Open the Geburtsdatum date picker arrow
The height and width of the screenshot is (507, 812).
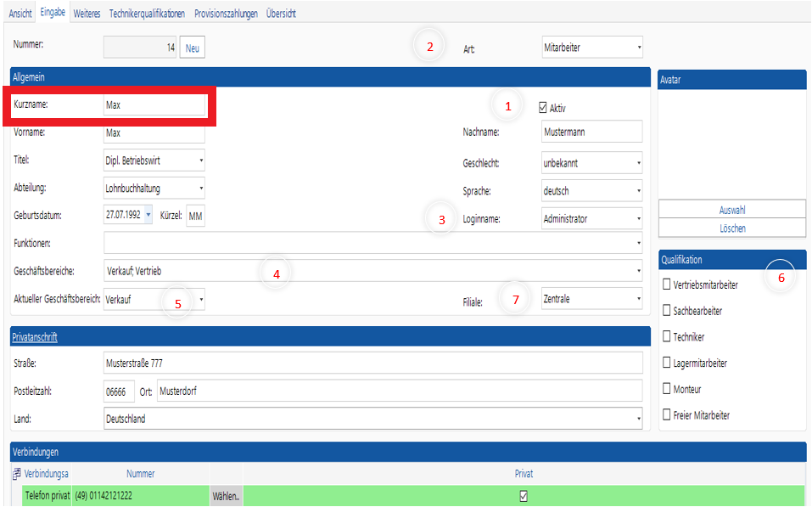[x=148, y=216]
